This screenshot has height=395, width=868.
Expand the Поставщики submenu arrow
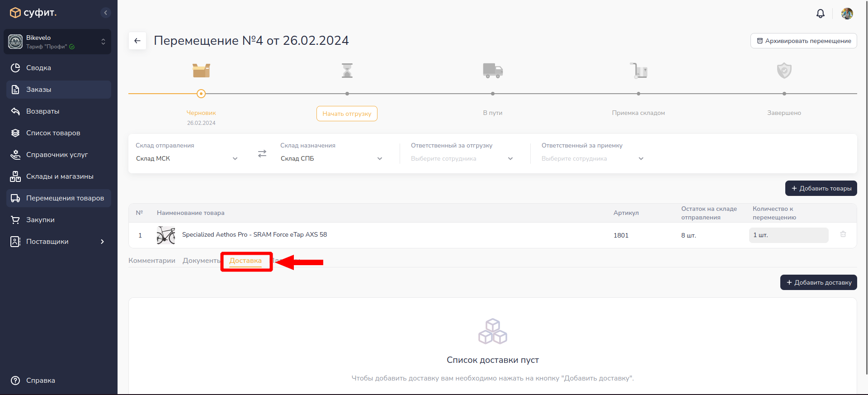[102, 242]
